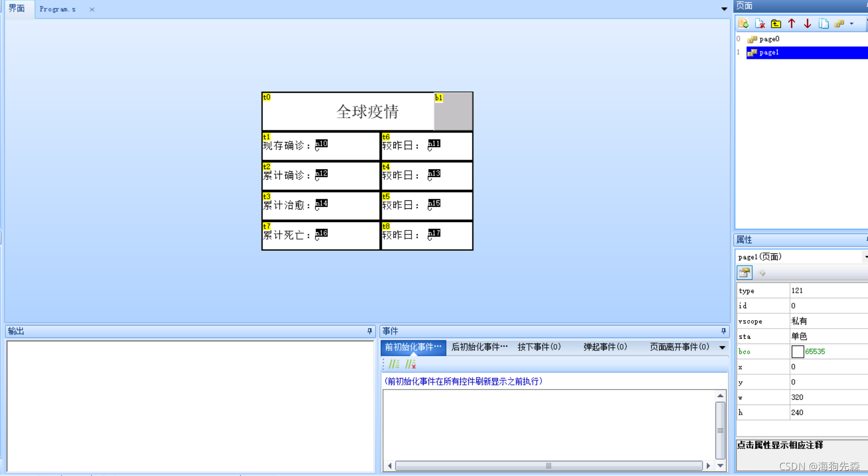The height and width of the screenshot is (476, 868).
Task: Switch to the Program.s tab
Action: (x=58, y=9)
